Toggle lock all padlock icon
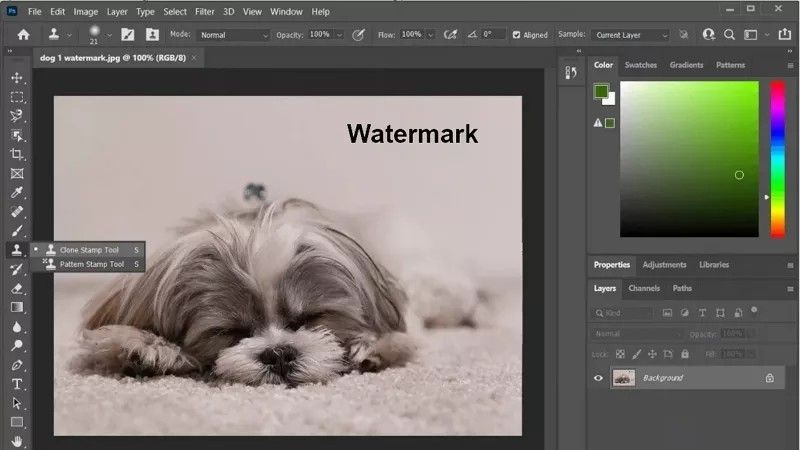This screenshot has width=800, height=450. pyautogui.click(x=685, y=354)
